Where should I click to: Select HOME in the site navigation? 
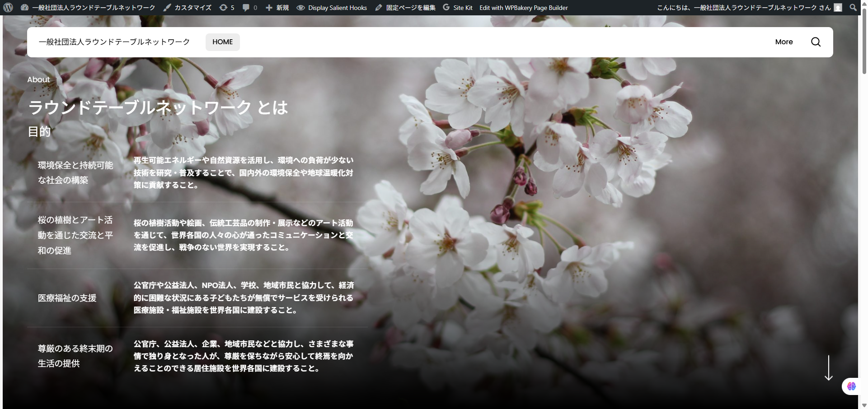point(222,42)
